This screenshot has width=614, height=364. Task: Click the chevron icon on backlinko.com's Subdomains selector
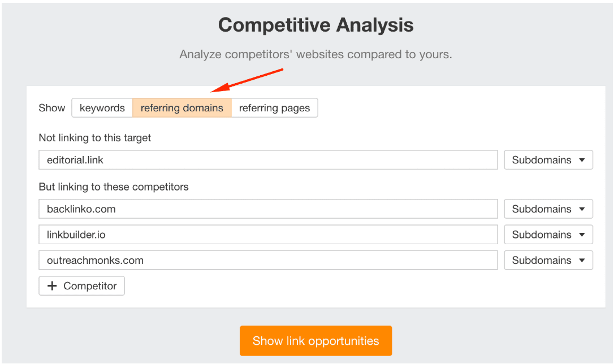[582, 209]
